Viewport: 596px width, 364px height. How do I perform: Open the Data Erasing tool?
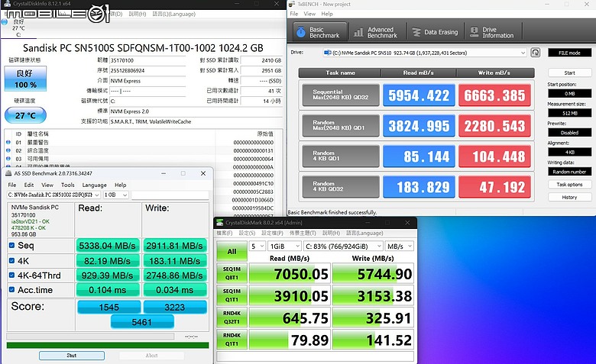(x=436, y=32)
